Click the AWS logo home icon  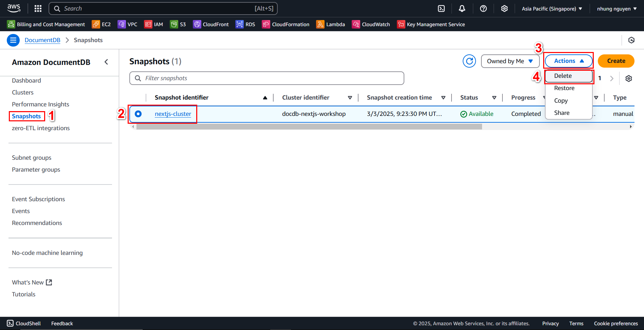[14, 8]
